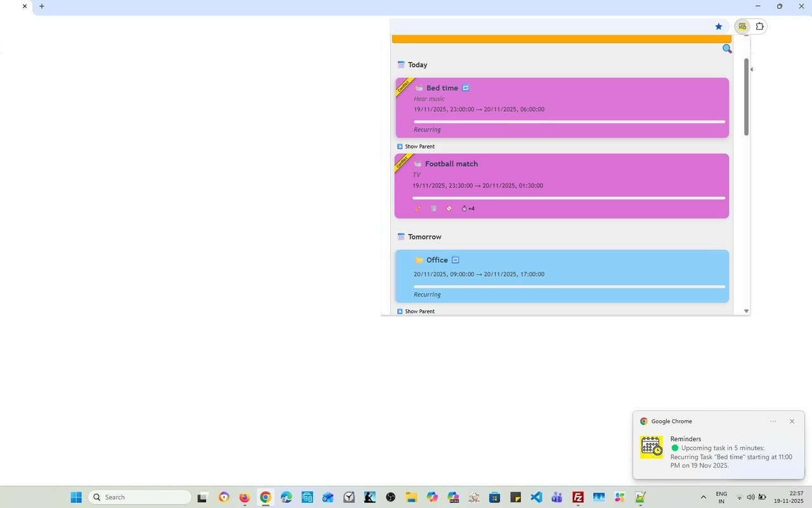Click the recurring icon beside Office
The image size is (812, 508).
click(x=455, y=260)
